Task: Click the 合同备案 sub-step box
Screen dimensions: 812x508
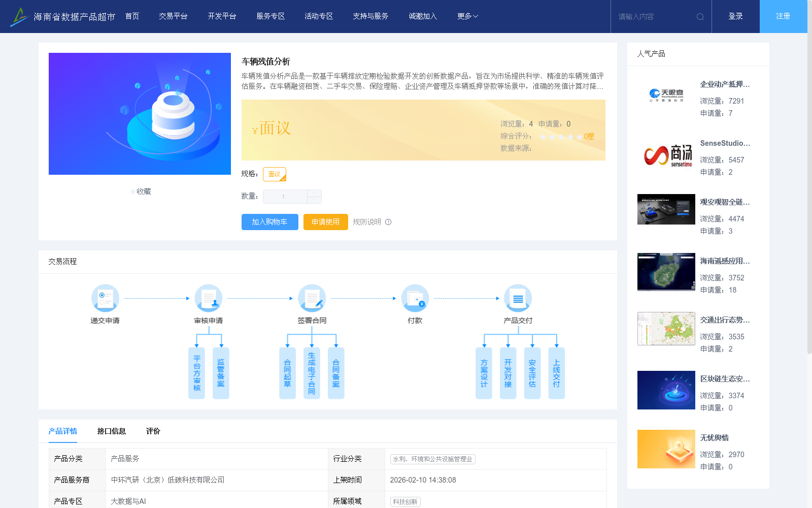Action: point(336,373)
